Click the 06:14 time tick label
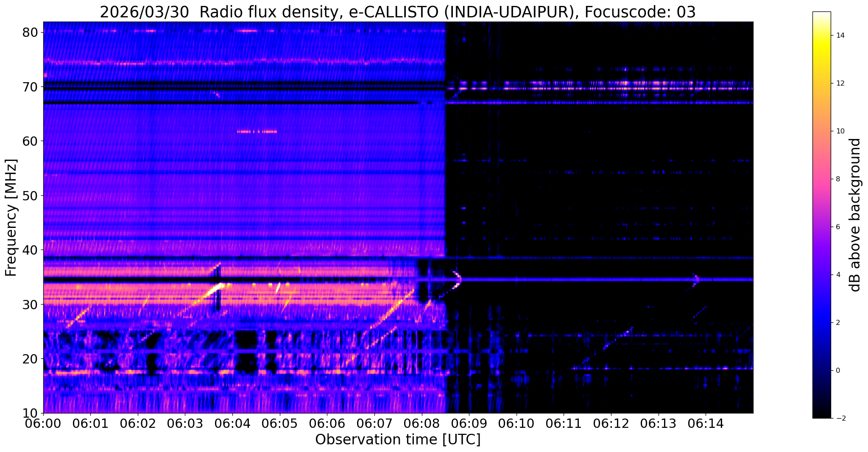This screenshot has width=868, height=452. pos(706,423)
